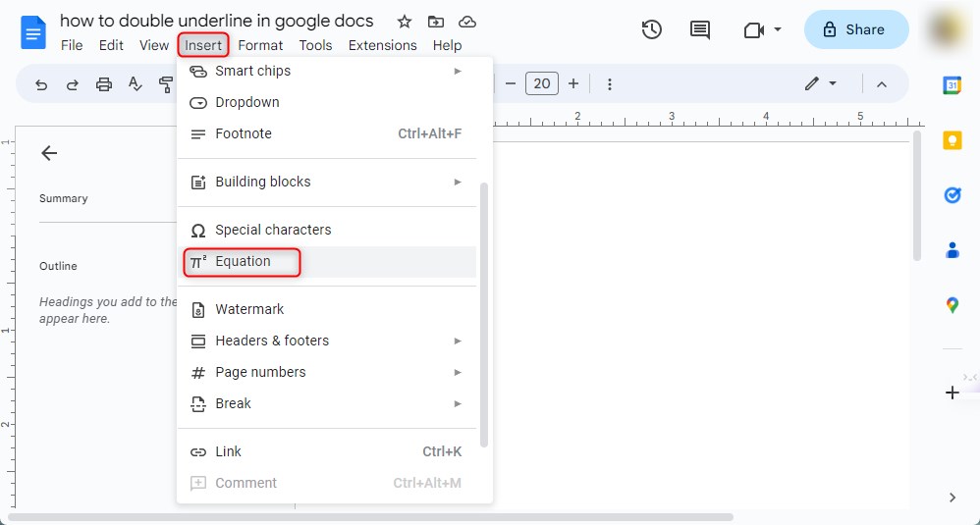The image size is (980, 525).
Task: Choose Dropdown from Insert menu
Action: pos(326,102)
